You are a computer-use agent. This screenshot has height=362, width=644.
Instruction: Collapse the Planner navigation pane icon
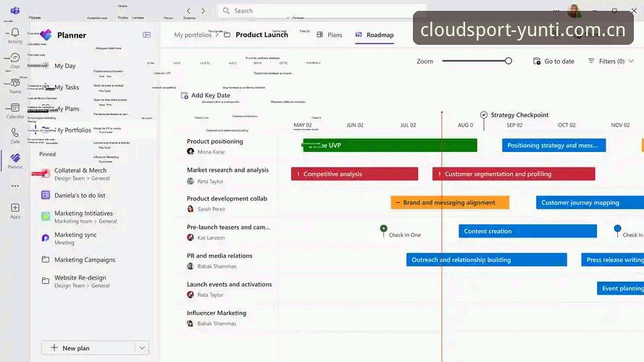tap(146, 35)
